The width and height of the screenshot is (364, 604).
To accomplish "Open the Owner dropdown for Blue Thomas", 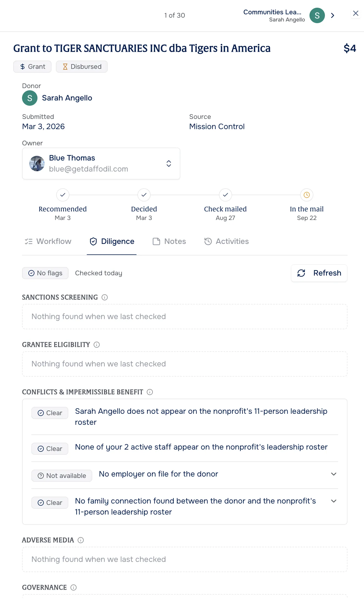I will [x=101, y=164].
